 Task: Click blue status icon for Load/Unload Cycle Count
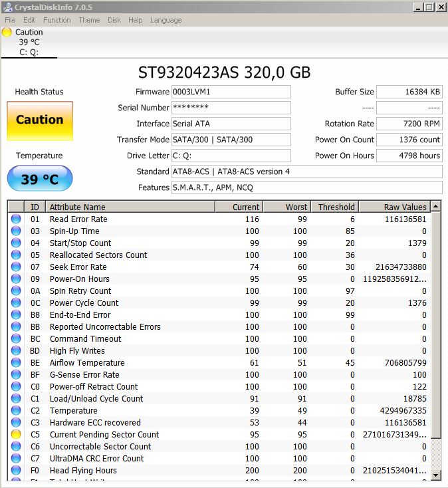[x=16, y=399]
